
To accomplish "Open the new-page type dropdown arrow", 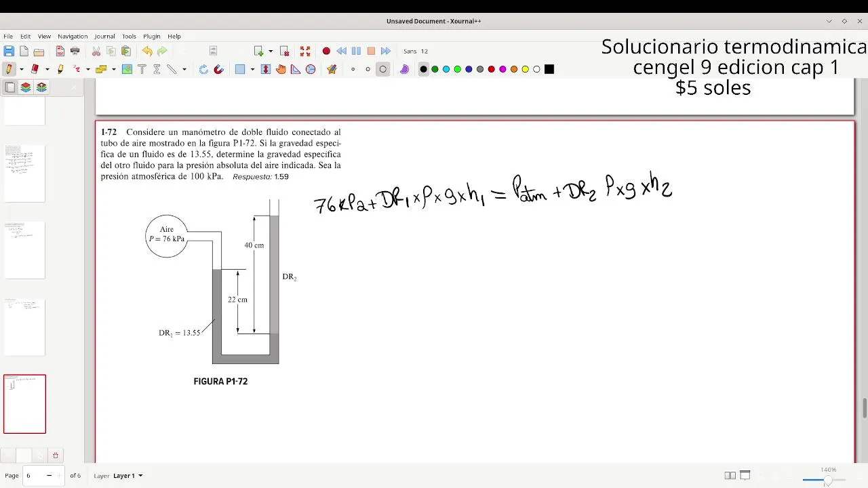I will (271, 51).
